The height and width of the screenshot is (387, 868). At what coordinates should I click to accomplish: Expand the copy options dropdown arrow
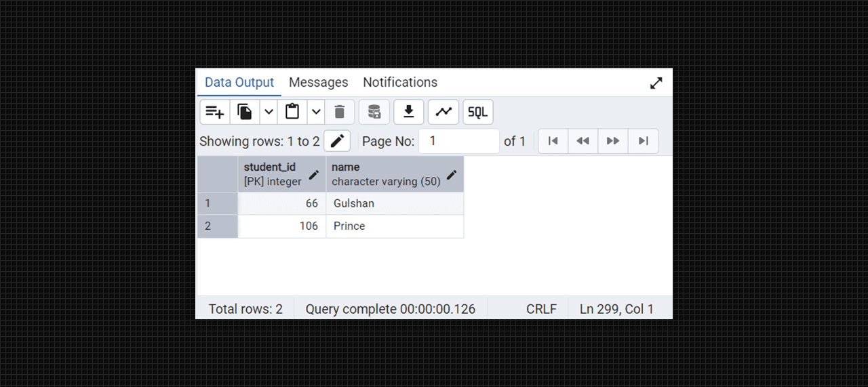269,112
